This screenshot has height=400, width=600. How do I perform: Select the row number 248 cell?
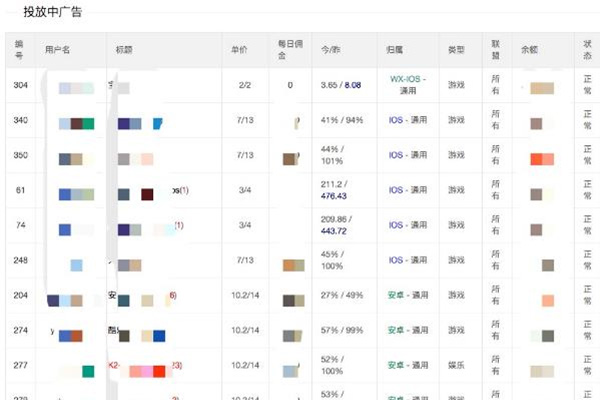[x=20, y=261]
